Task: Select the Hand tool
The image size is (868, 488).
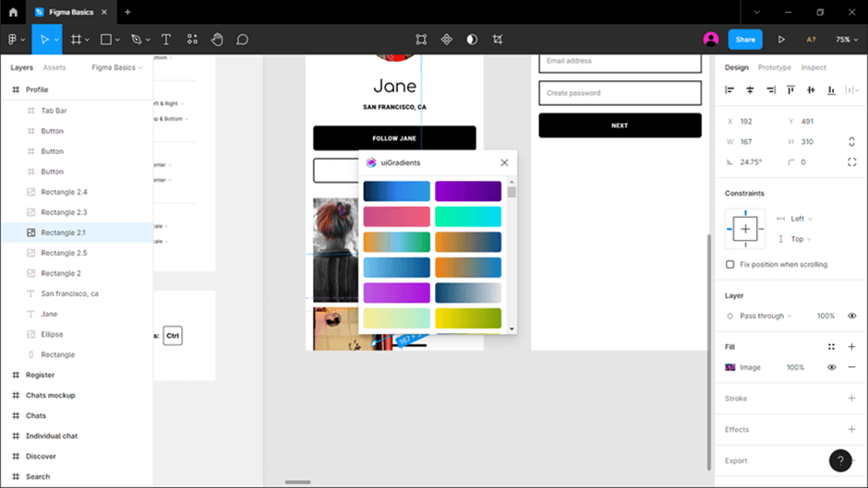Action: click(217, 40)
